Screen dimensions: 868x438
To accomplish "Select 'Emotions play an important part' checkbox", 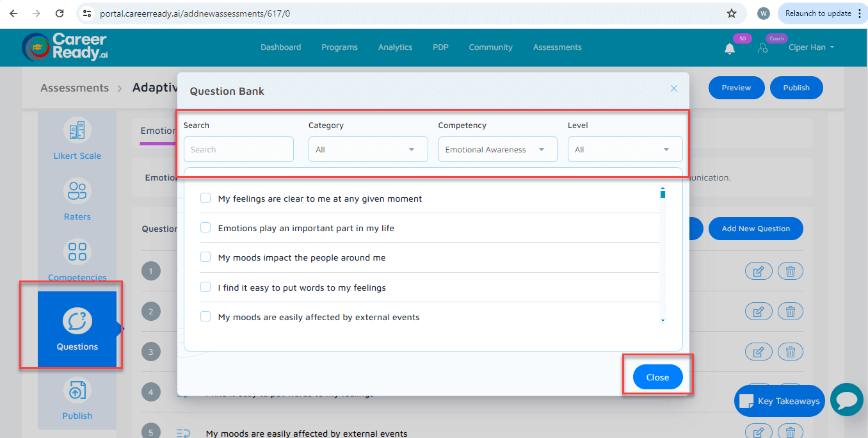I will click(205, 227).
